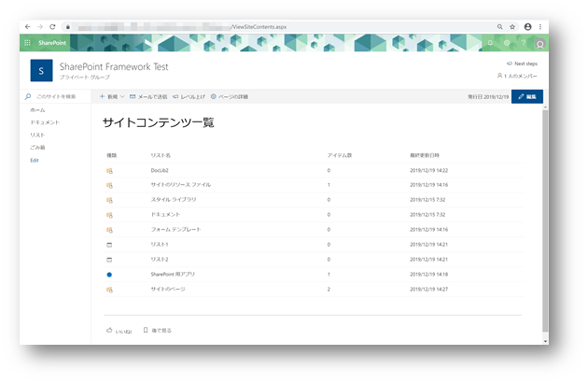Image resolution: width=588 pixels, height=384 pixels.
Task: Open Next steps link
Action: pyautogui.click(x=522, y=64)
